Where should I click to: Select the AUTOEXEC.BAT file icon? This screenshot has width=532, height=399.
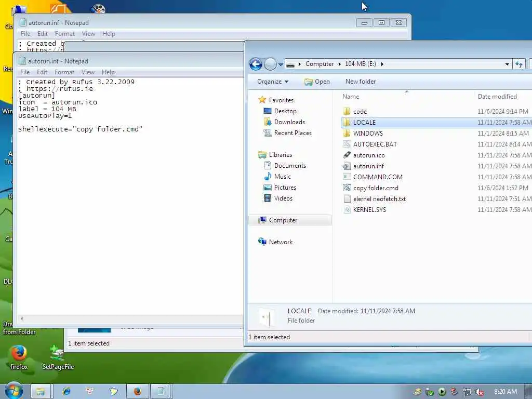[347, 144]
